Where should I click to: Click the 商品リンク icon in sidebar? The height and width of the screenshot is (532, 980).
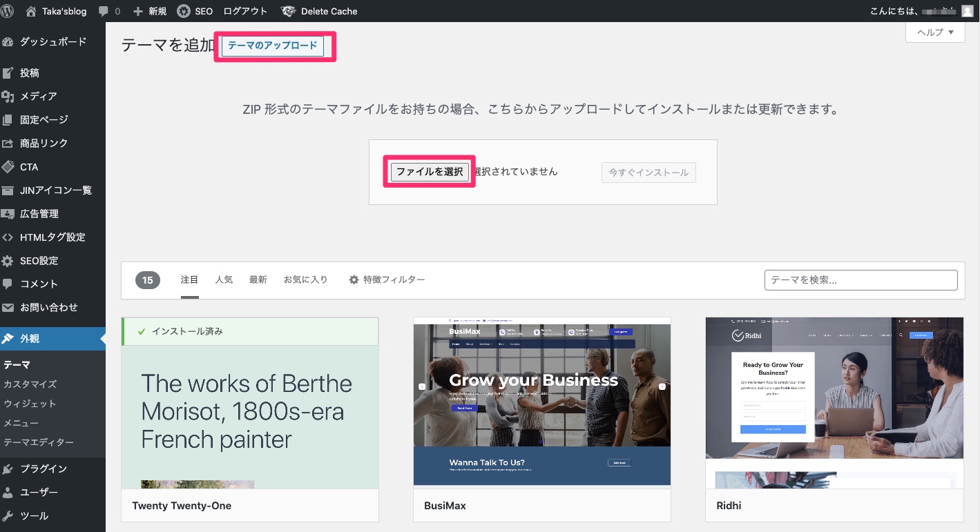click(x=8, y=143)
